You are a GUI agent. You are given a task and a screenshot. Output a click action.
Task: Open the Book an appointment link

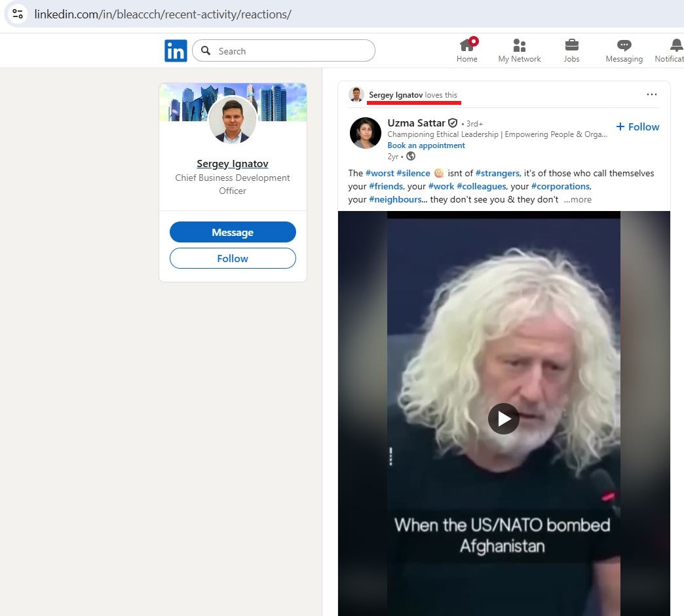pos(426,145)
